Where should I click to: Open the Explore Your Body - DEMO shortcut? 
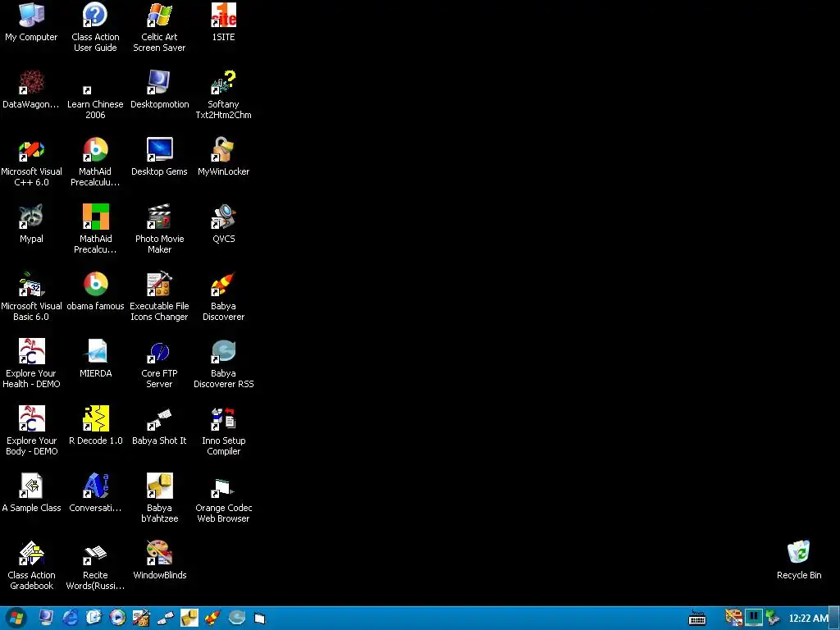(x=31, y=431)
